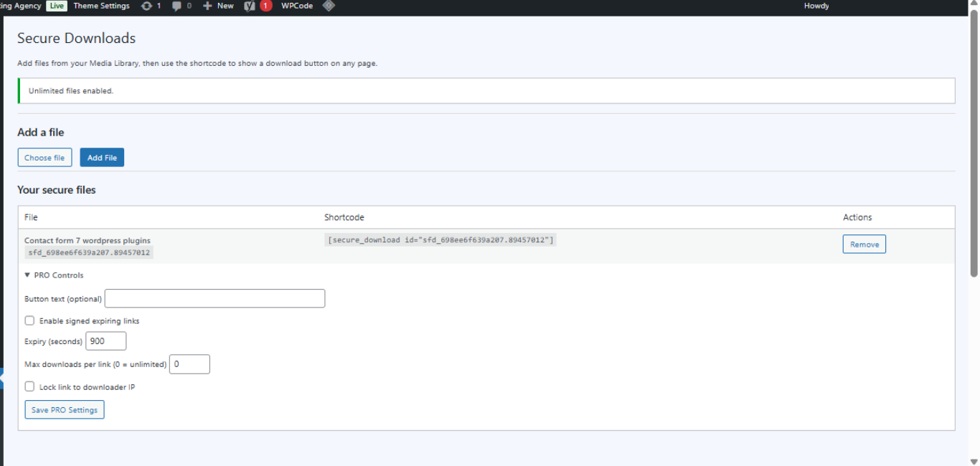980x466 pixels.
Task: Open the Yoast SEO icon
Action: [250, 6]
